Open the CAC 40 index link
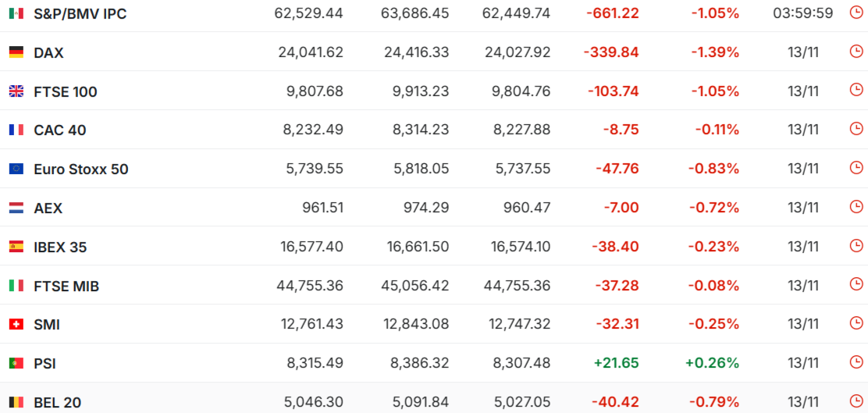 59,130
